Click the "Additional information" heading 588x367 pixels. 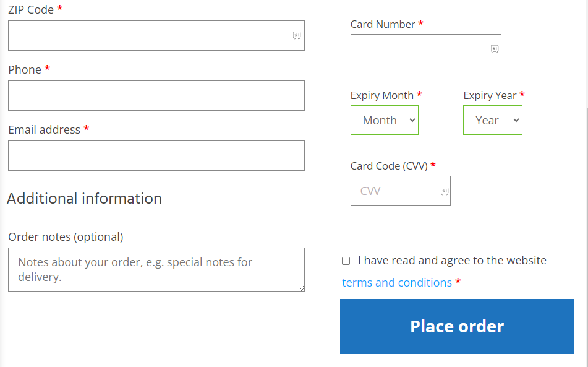coord(84,199)
